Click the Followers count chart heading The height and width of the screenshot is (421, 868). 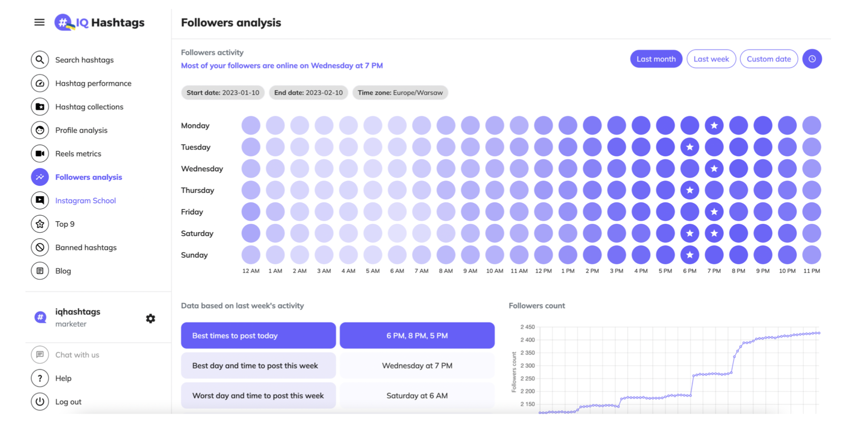(x=537, y=305)
